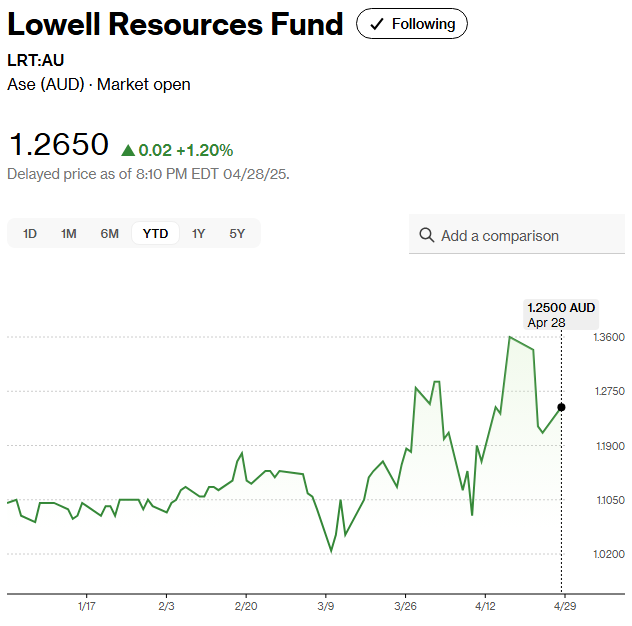The height and width of the screenshot is (626, 632).
Task: Click the black data point marker on chart
Action: tap(561, 407)
